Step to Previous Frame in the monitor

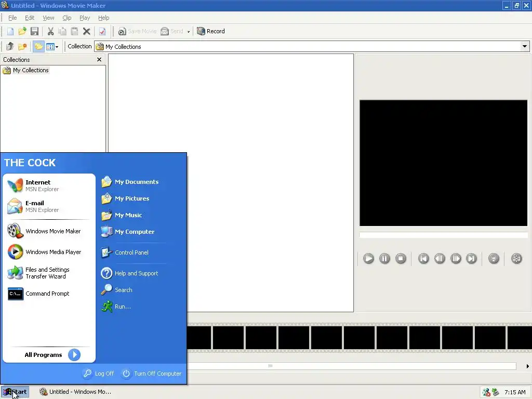(x=440, y=259)
